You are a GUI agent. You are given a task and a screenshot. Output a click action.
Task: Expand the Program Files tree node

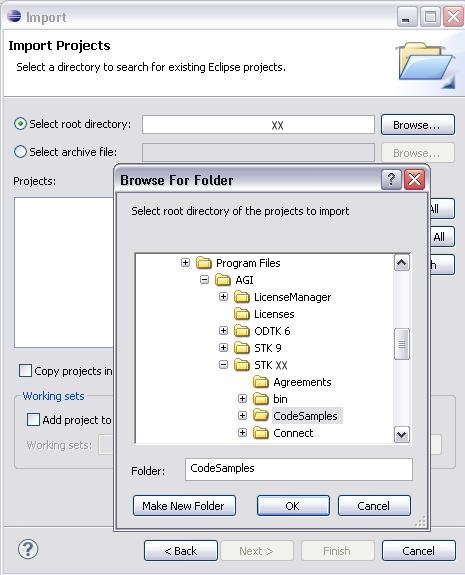click(x=185, y=263)
